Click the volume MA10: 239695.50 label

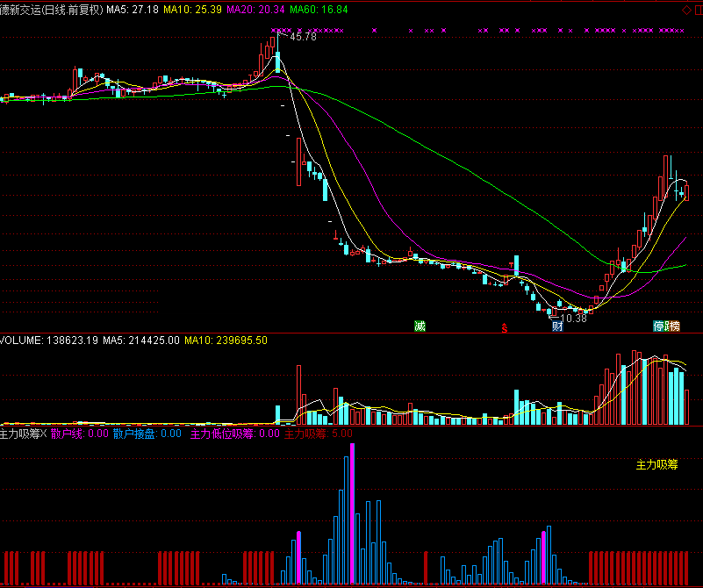point(226,341)
